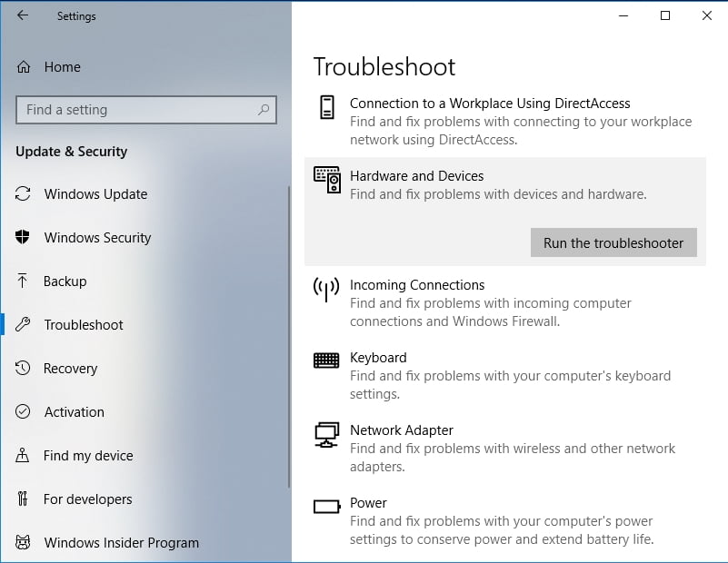Screen dimensions: 728x563
Task: Focus the Find a setting search box
Action: click(x=136, y=110)
